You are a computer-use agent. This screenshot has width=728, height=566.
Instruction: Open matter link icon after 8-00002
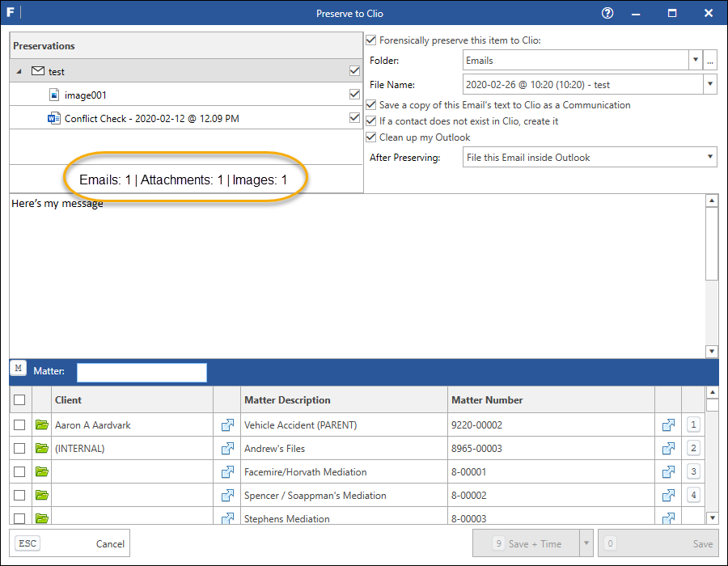668,495
